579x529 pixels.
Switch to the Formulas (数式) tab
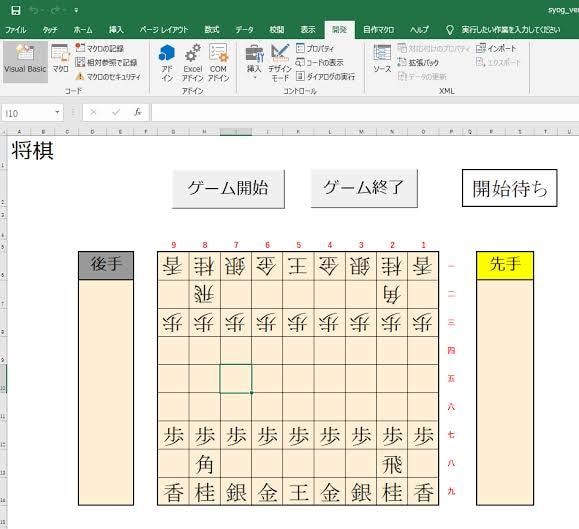[212, 30]
